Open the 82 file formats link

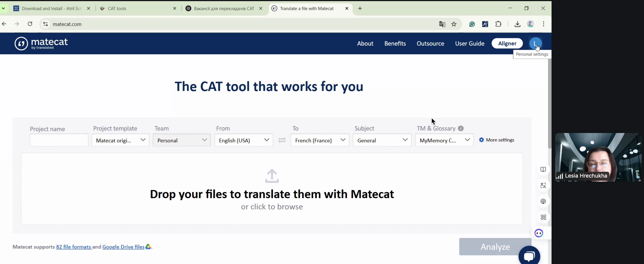(74, 247)
